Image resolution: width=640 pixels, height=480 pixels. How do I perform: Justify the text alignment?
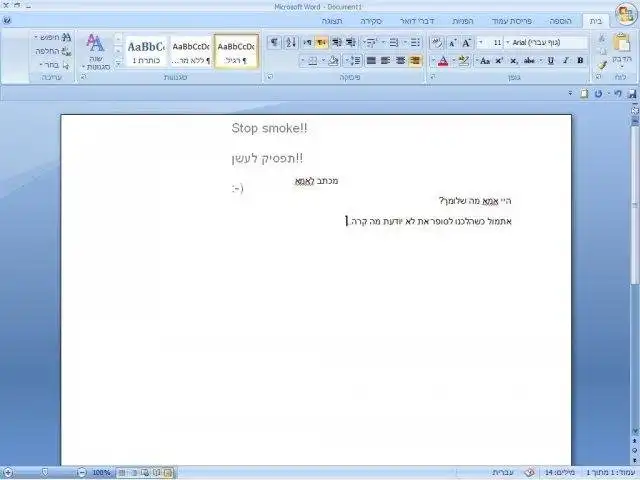coord(371,61)
